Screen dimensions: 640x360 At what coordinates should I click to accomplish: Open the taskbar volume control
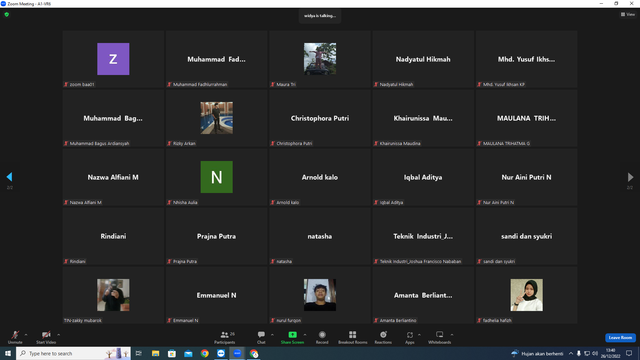595,353
